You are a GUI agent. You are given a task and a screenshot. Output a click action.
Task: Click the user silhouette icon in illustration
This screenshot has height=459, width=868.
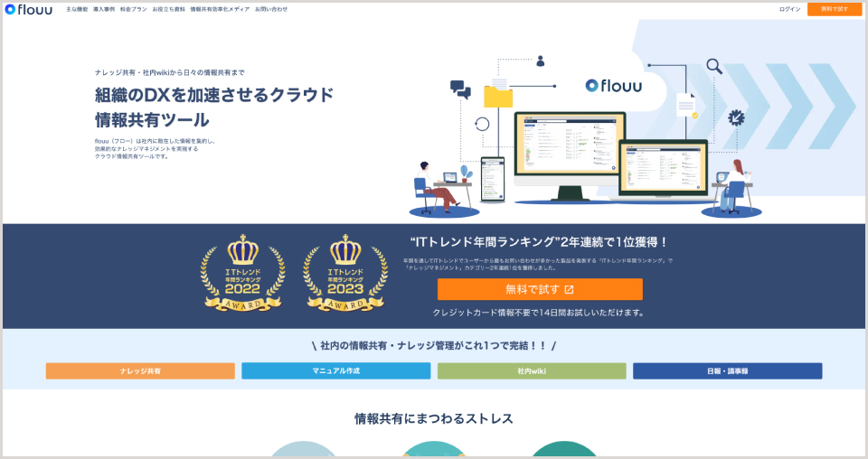coord(541,61)
